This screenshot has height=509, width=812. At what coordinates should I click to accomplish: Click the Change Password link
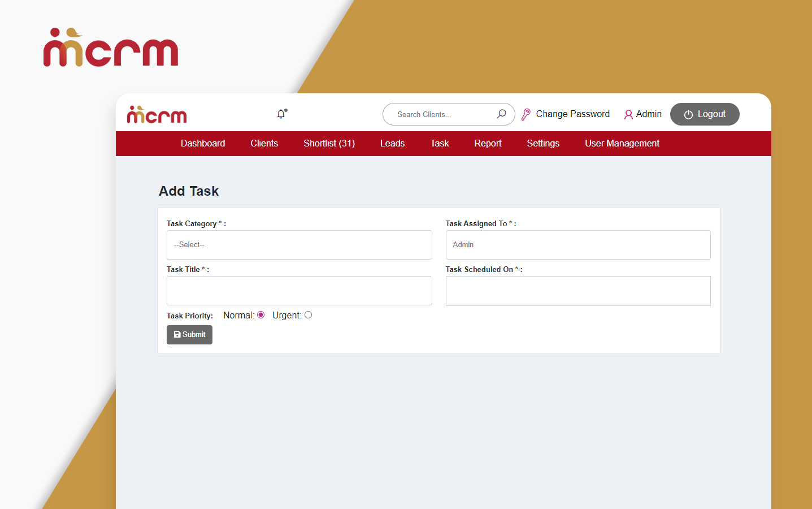pyautogui.click(x=572, y=114)
